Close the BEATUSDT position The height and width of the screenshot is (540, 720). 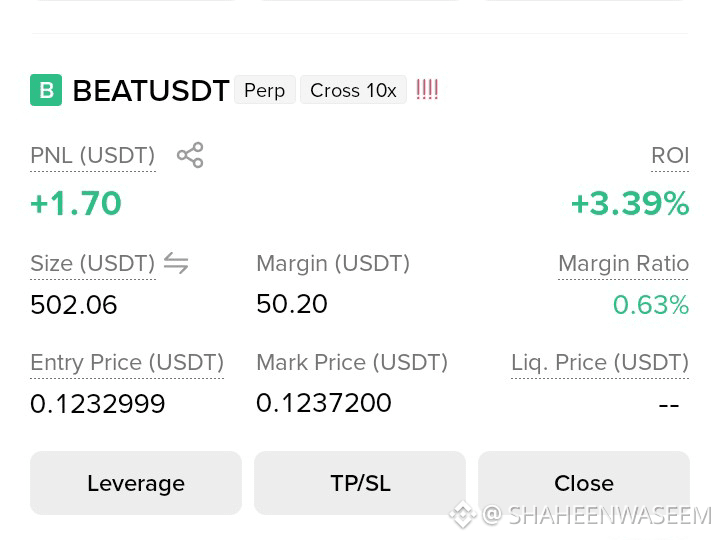tap(584, 483)
